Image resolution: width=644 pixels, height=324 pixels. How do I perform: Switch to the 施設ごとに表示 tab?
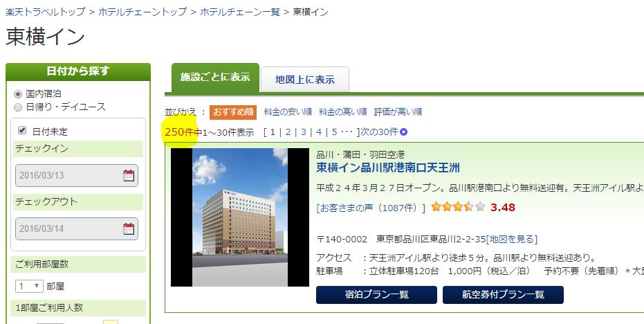215,78
